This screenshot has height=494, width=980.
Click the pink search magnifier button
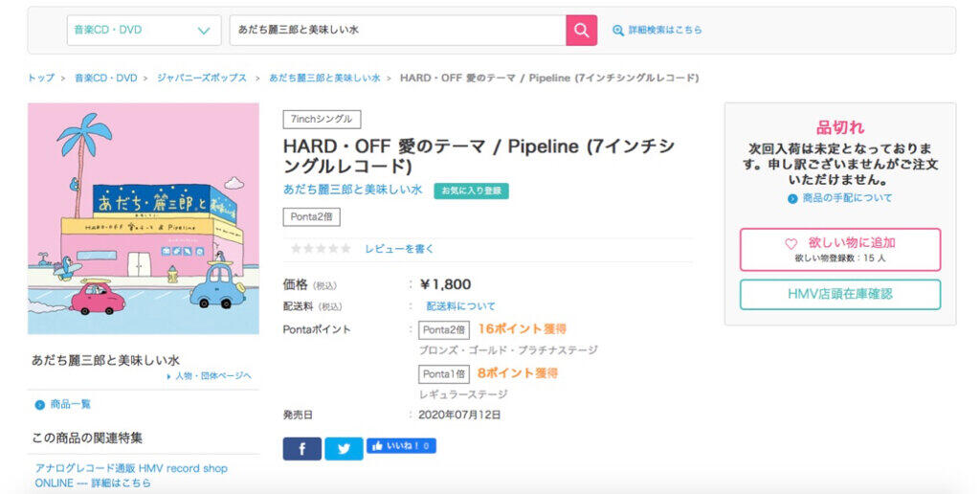pos(581,30)
